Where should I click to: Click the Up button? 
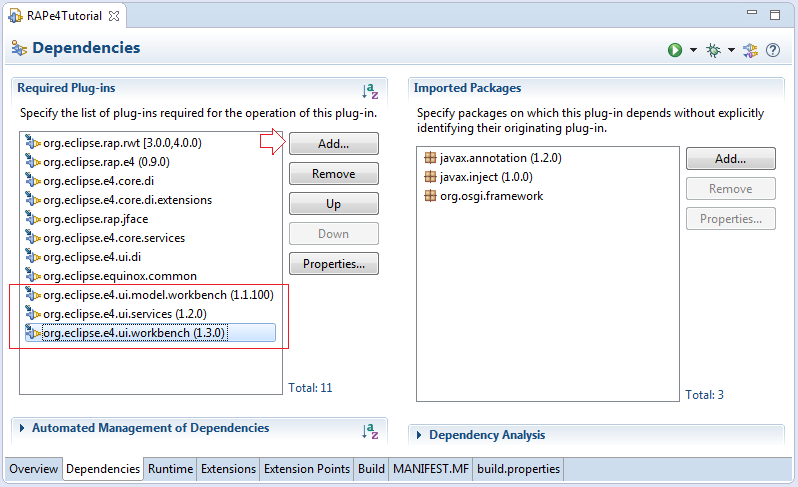[334, 204]
